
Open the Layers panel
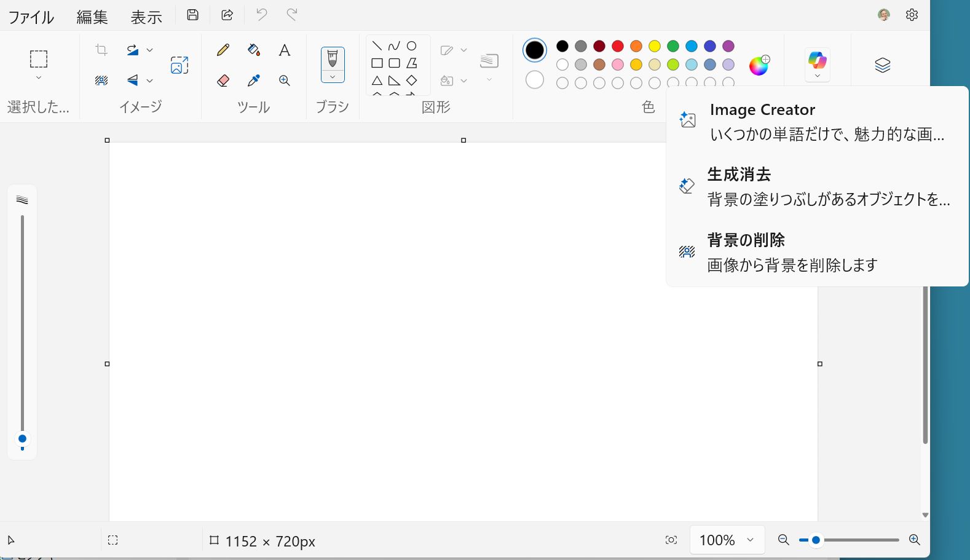tap(882, 65)
